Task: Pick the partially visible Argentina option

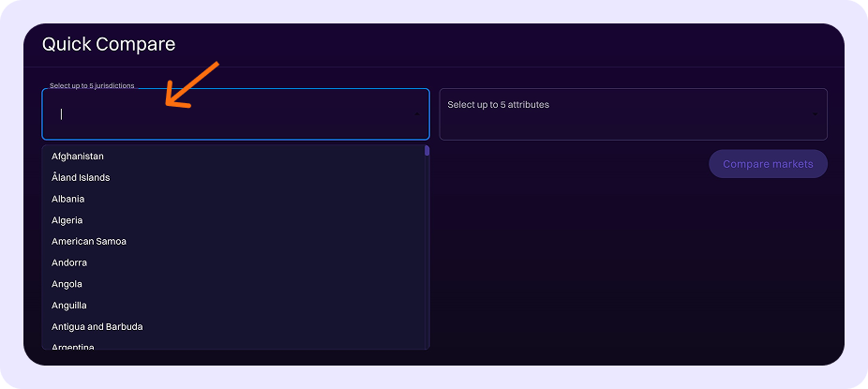Action: point(73,346)
